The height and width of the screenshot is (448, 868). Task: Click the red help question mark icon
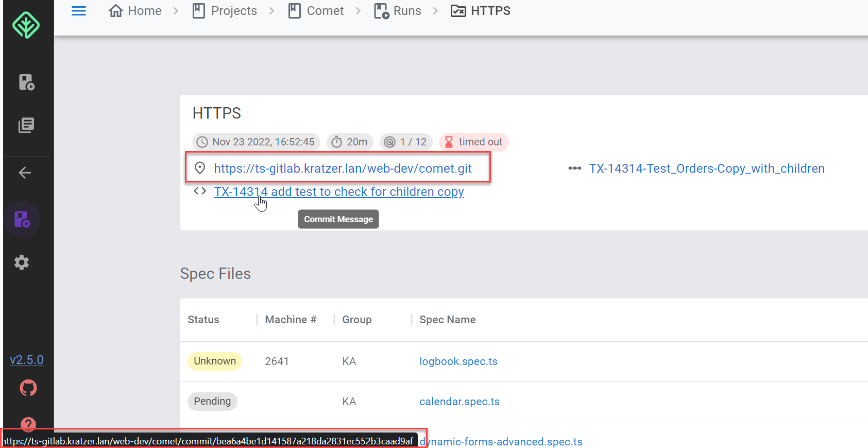click(28, 424)
